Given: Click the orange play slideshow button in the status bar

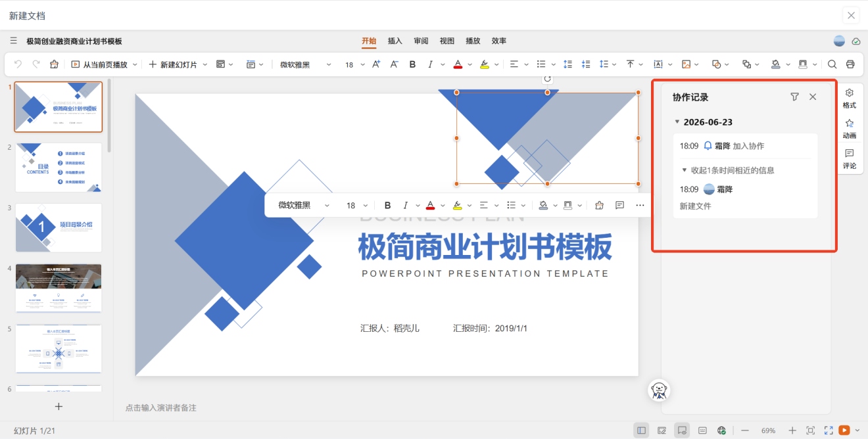Looking at the screenshot, I should [x=844, y=430].
